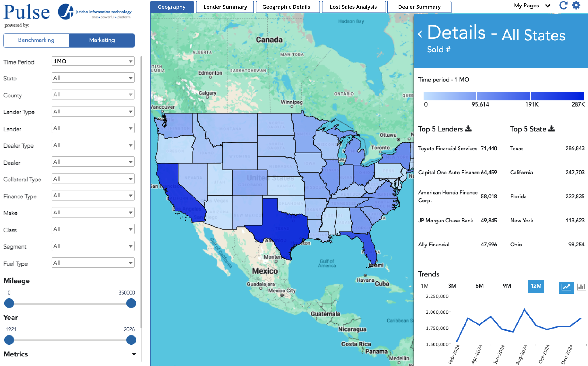Screen dimensions: 588x366
Task: Switch to the Geography tab
Action: pyautogui.click(x=172, y=7)
